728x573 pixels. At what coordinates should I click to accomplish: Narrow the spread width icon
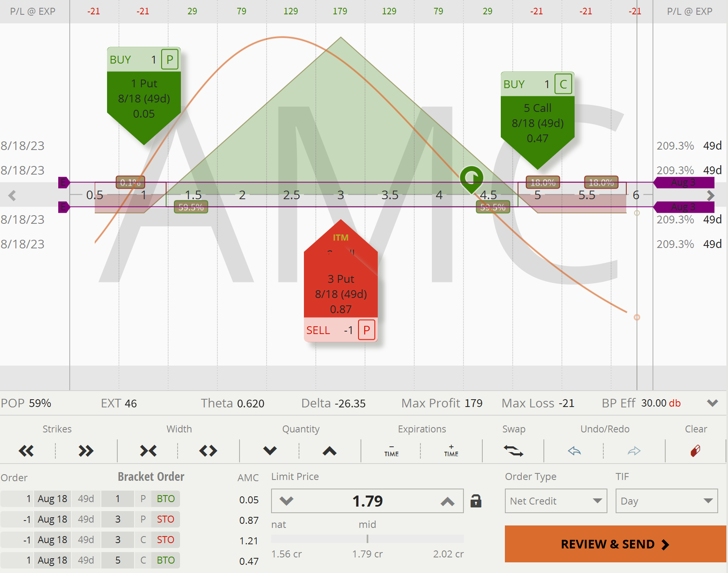pos(148,451)
